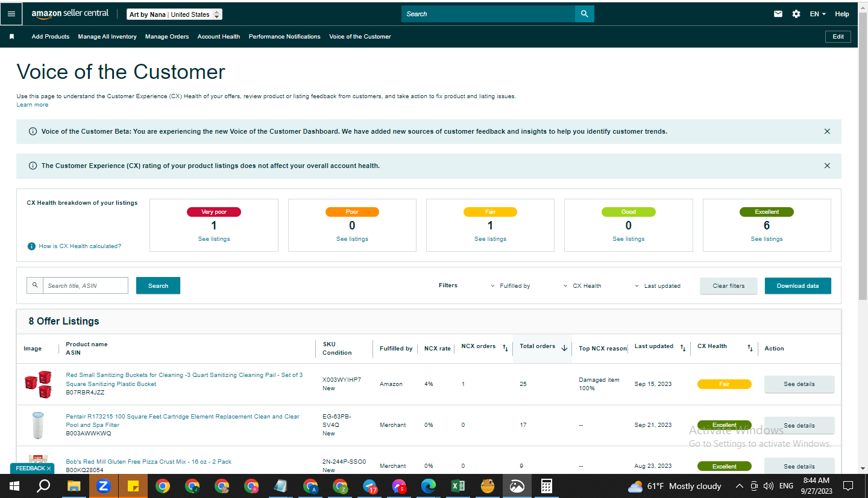Sort listings by NCX orders
Screen dimensions: 868x498
[505, 348]
